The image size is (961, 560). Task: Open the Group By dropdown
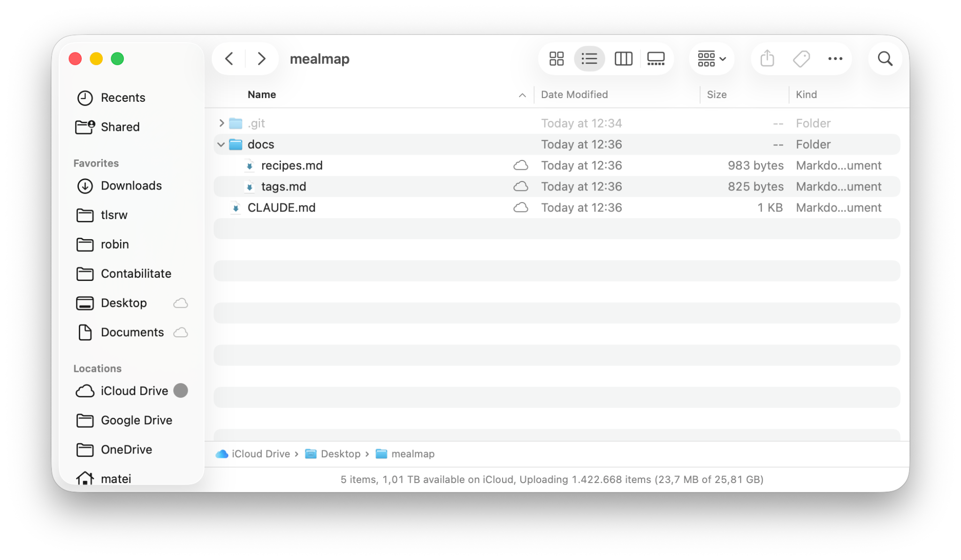[711, 59]
